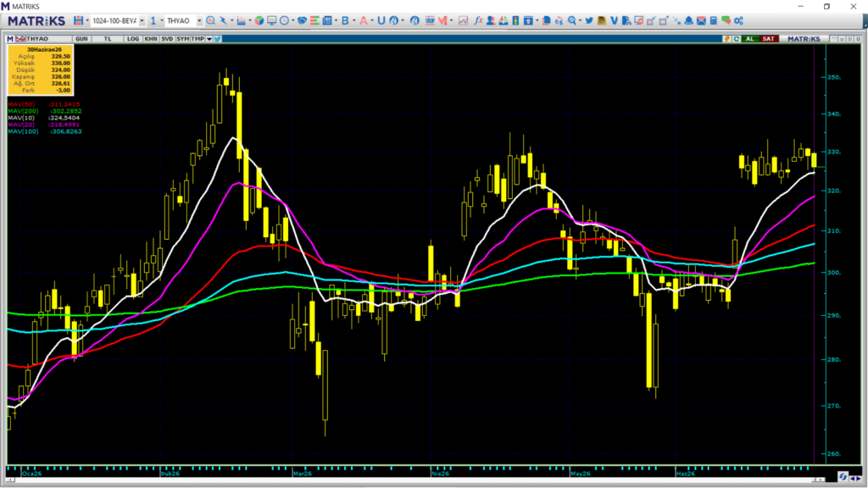Expand the bar chart icon's dropdown arrow

[x=250, y=21]
